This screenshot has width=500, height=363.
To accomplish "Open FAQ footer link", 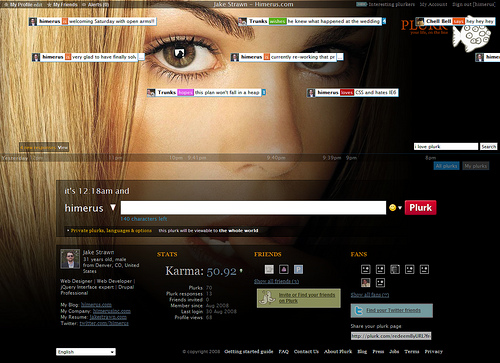I will 283,352.
